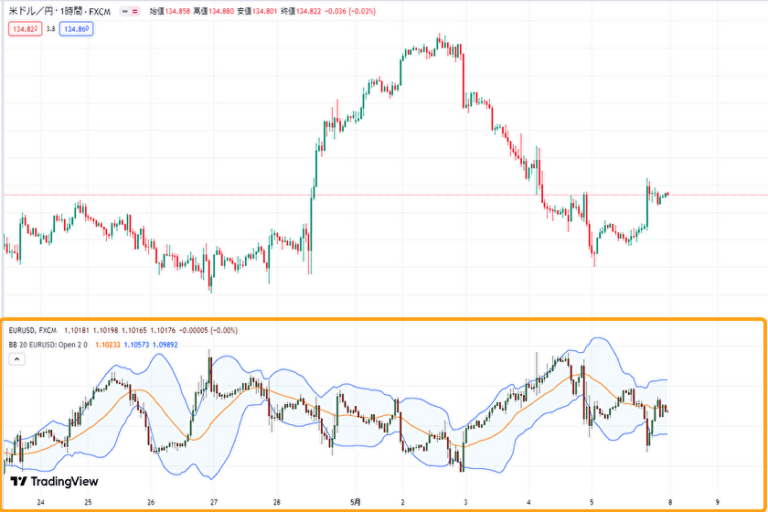Collapse the indicator legend with the chevron button
Image resolution: width=768 pixels, height=512 pixels.
tap(17, 359)
